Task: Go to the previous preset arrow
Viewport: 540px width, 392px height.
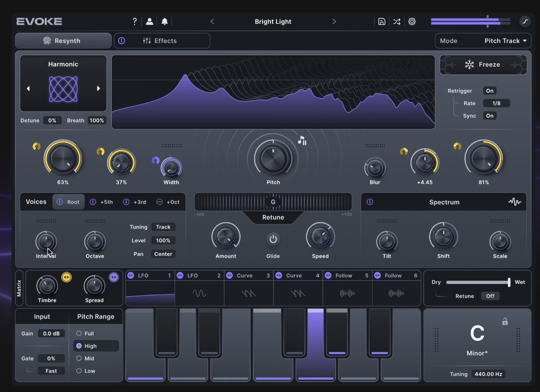Action: click(x=212, y=21)
